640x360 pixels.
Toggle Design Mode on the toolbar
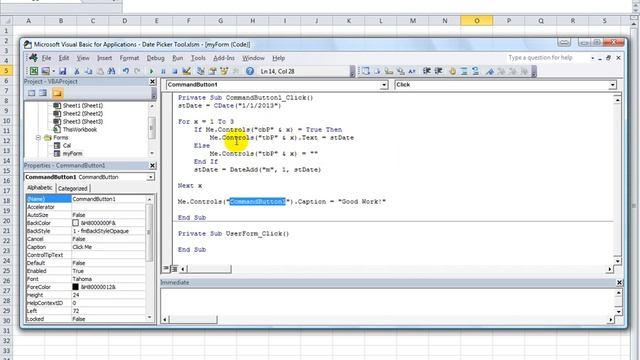tap(187, 71)
